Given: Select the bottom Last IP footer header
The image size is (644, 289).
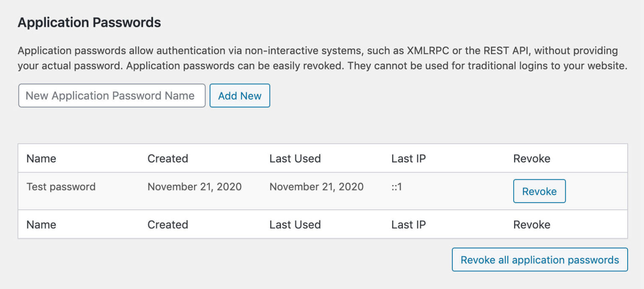Looking at the screenshot, I should point(408,224).
